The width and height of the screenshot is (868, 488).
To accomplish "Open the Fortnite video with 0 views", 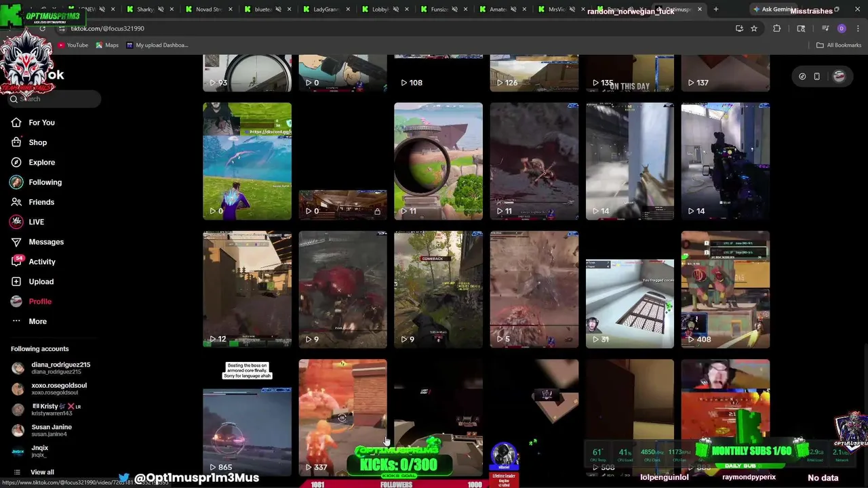I will pyautogui.click(x=247, y=161).
